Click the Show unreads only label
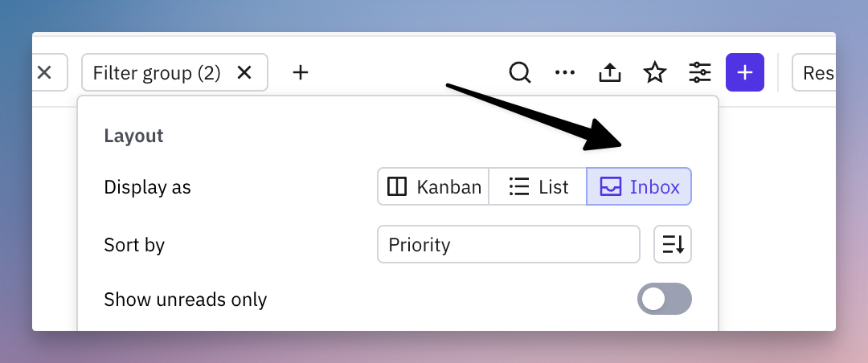868x363 pixels. (x=186, y=300)
